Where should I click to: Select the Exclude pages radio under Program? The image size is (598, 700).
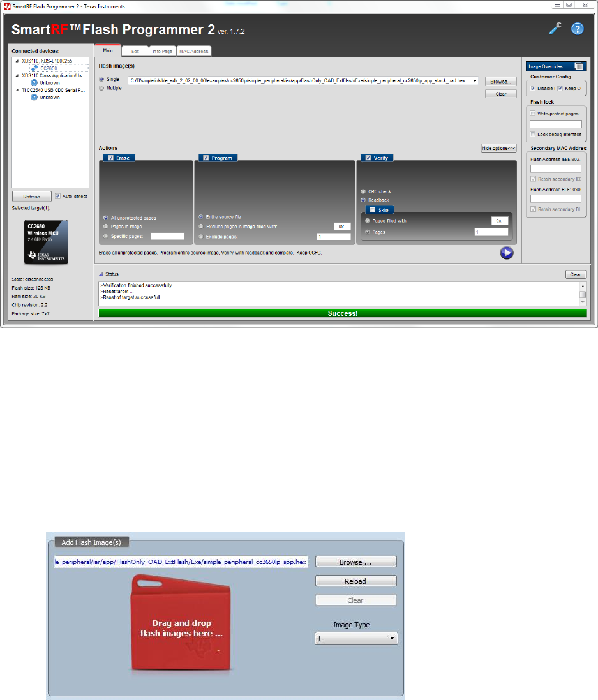tap(201, 237)
